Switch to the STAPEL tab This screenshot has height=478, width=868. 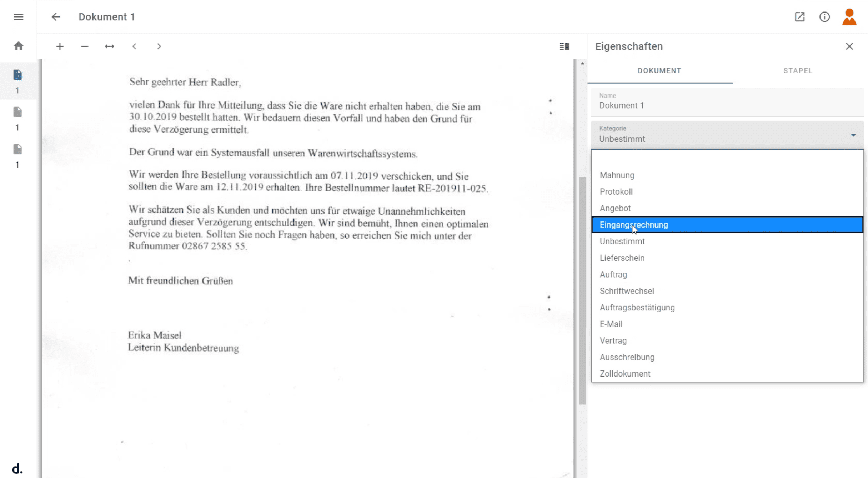(x=798, y=71)
